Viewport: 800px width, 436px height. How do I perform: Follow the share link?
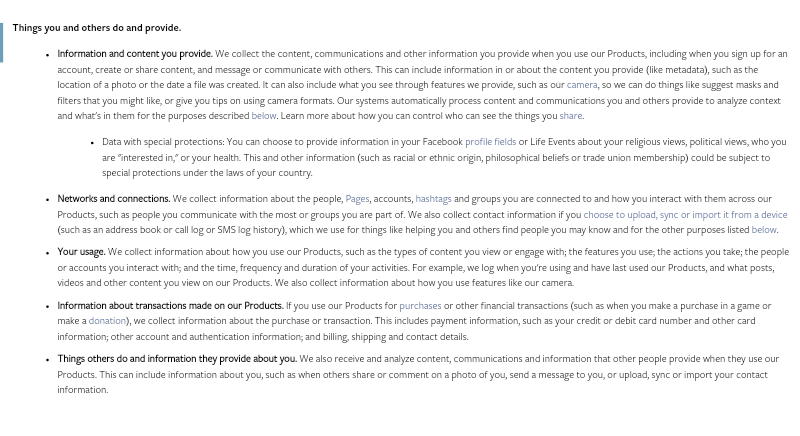[x=570, y=116]
